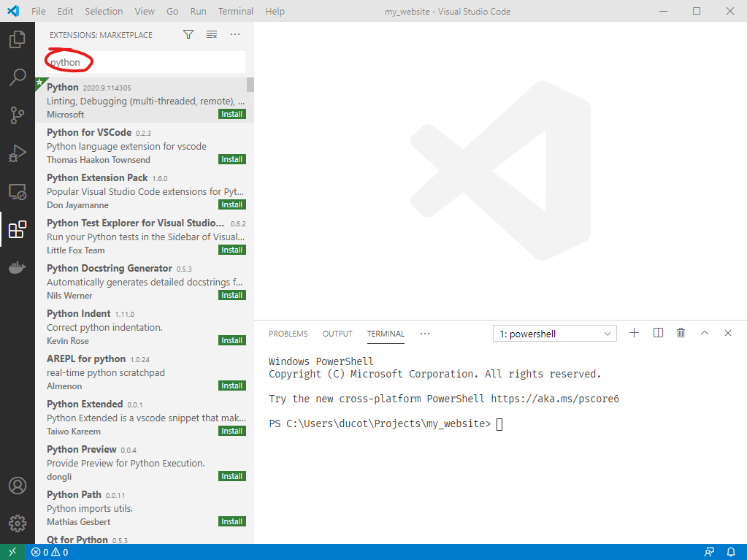Switch to the PROBLEMS tab

click(288, 333)
